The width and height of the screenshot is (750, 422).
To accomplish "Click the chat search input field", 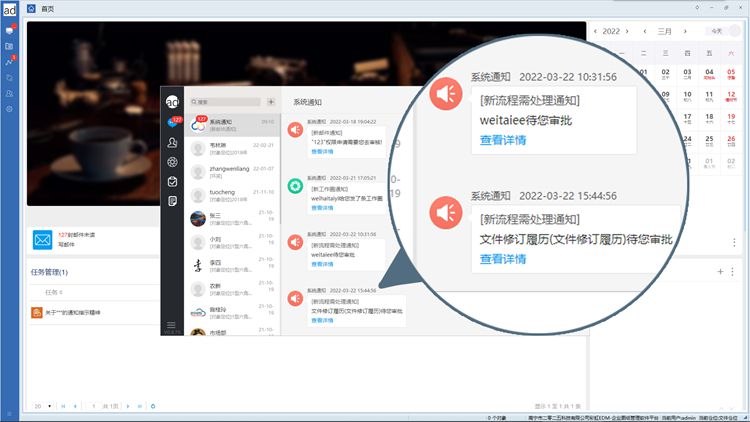I will click(227, 101).
